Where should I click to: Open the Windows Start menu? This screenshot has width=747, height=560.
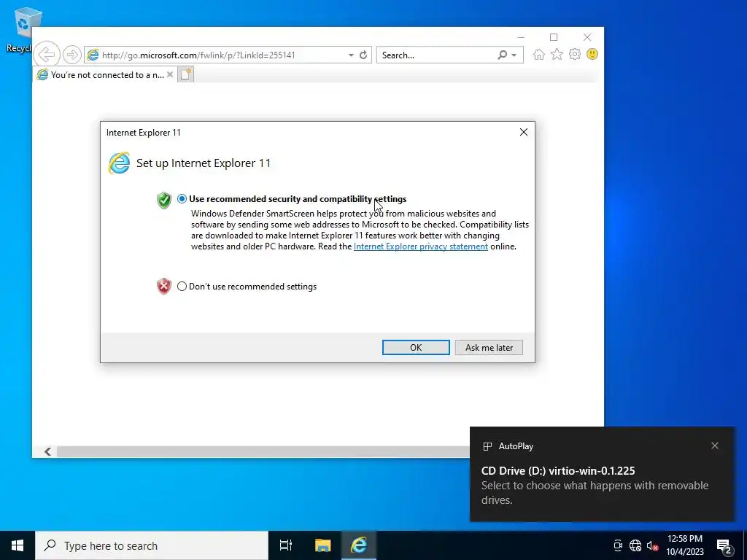coord(18,545)
